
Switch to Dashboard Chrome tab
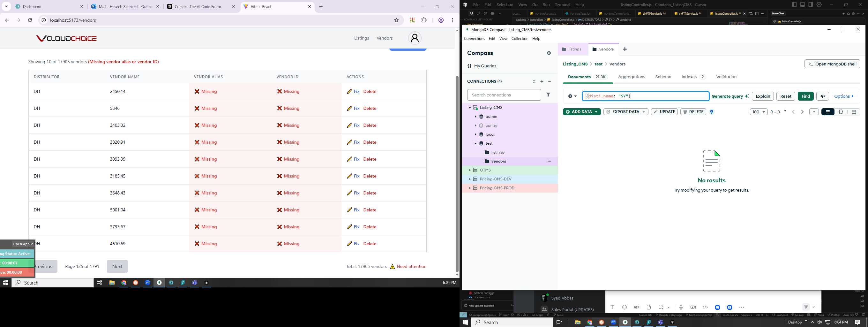pyautogui.click(x=49, y=6)
